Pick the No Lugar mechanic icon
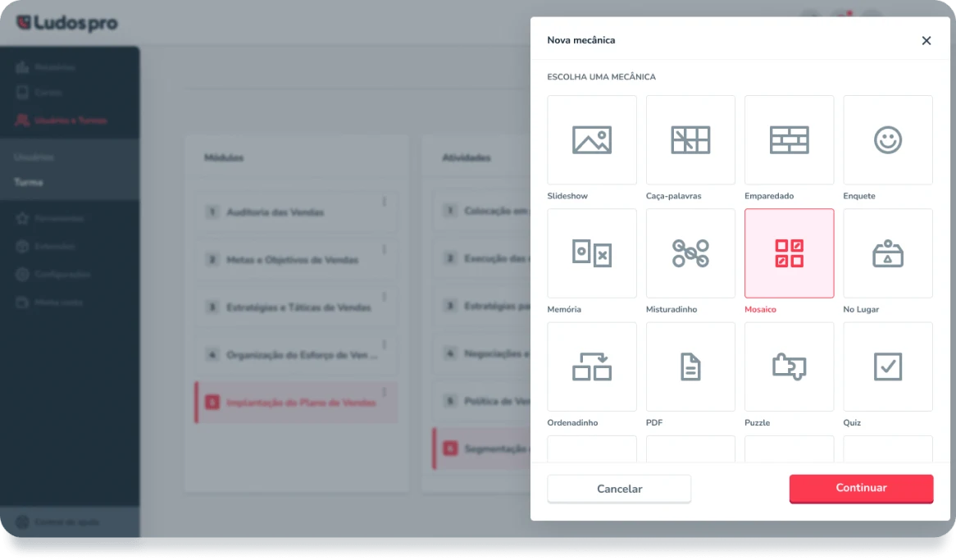This screenshot has width=956, height=560. [x=887, y=253]
